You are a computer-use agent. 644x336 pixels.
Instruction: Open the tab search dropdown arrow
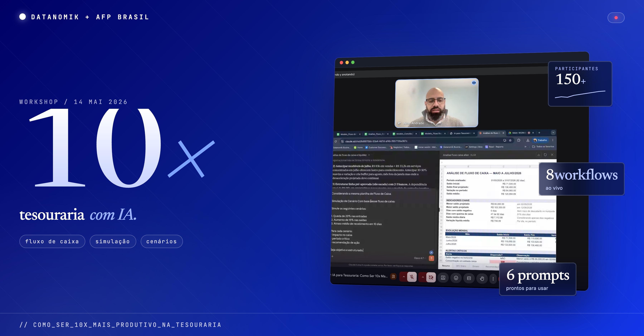[x=553, y=133]
